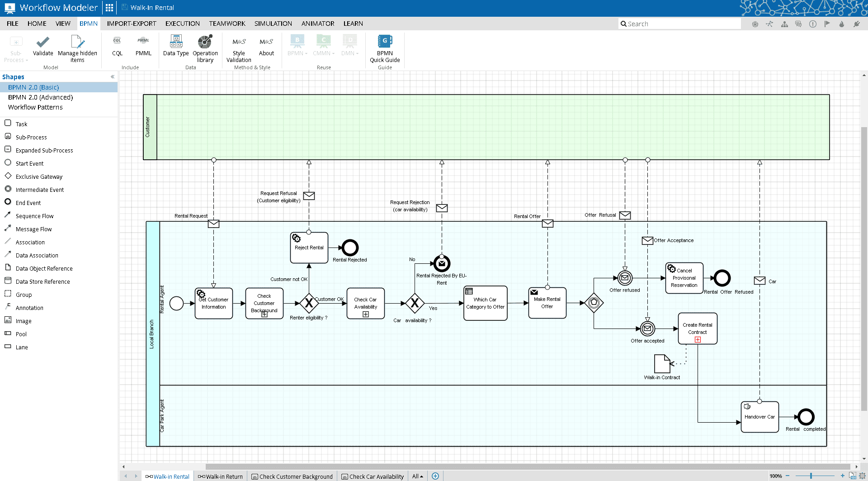Open the DMN reuse dropdown

[350, 45]
